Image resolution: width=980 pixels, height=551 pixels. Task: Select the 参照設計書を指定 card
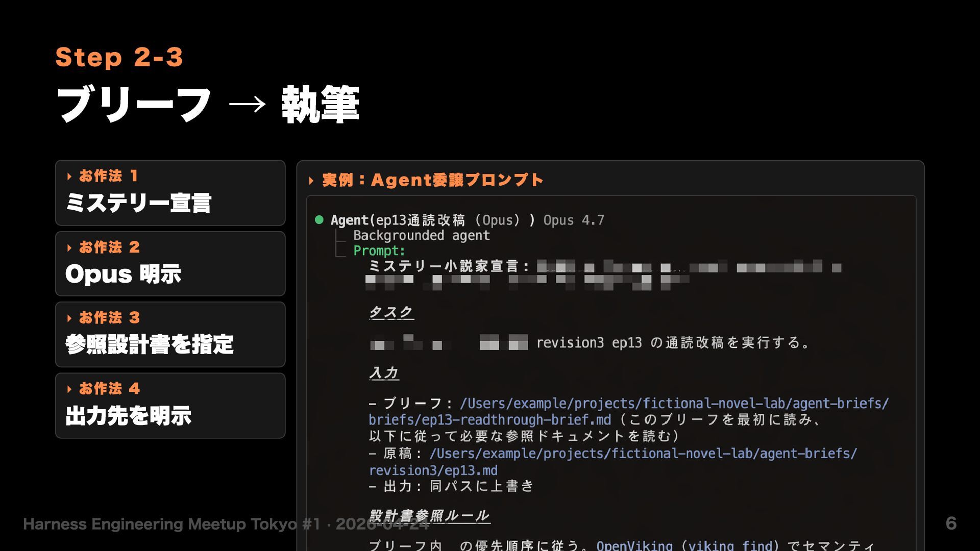tap(170, 334)
